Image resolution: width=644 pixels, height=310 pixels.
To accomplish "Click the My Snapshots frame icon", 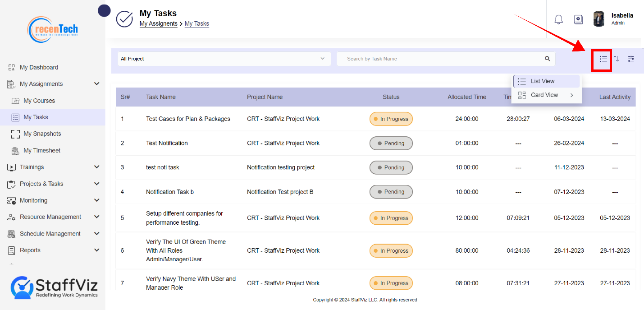I will (x=15, y=134).
